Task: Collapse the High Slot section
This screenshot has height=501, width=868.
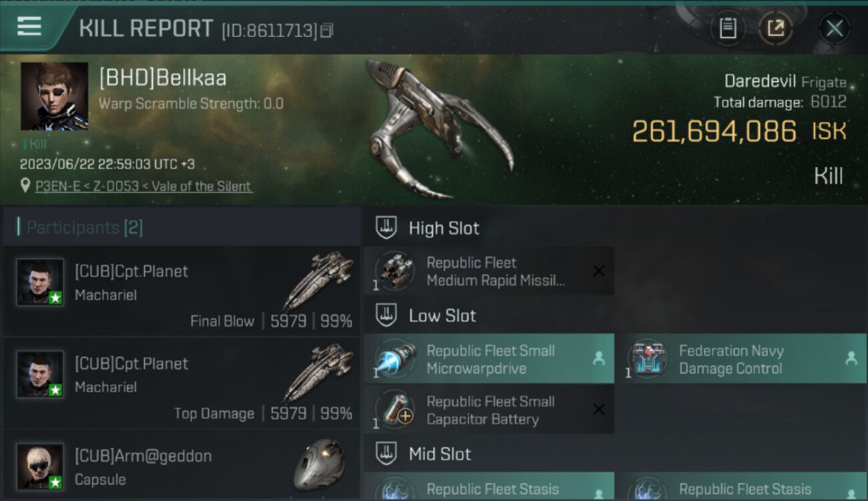Action: coord(428,228)
